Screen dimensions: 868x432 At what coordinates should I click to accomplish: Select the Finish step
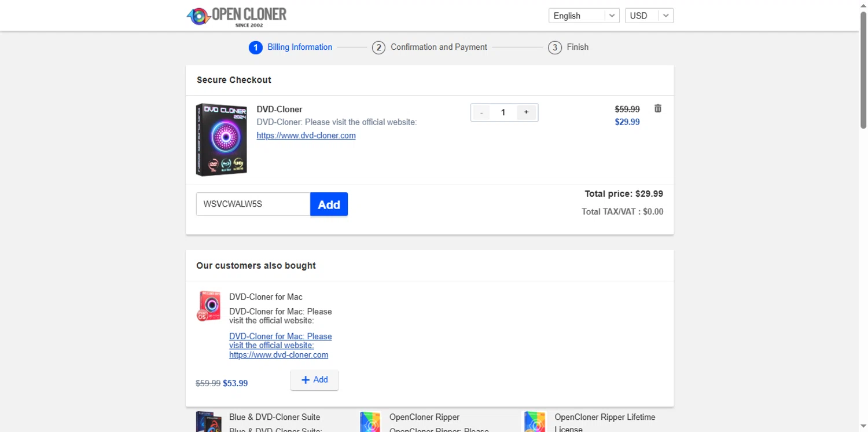(x=568, y=47)
